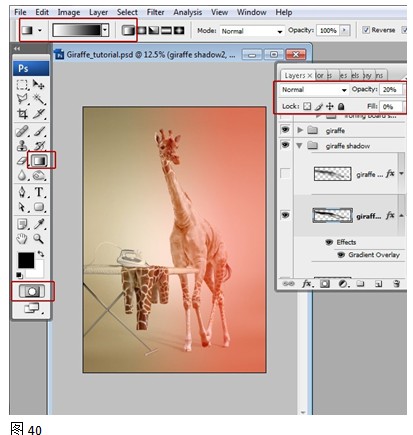Image resolution: width=413 pixels, height=435 pixels.
Task: Choose Diamond Gradient style
Action: point(179,31)
